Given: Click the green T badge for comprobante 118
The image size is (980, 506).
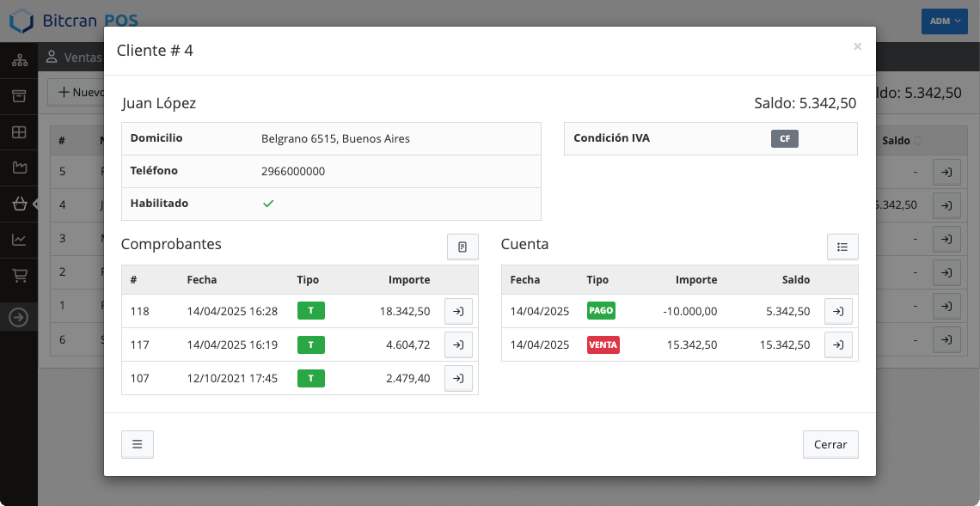Looking at the screenshot, I should 310,311.
